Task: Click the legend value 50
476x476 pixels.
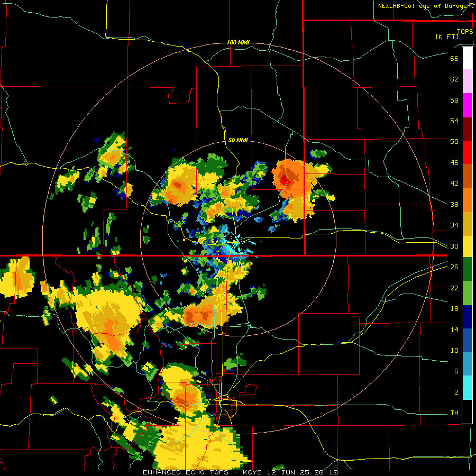Action: point(454,142)
